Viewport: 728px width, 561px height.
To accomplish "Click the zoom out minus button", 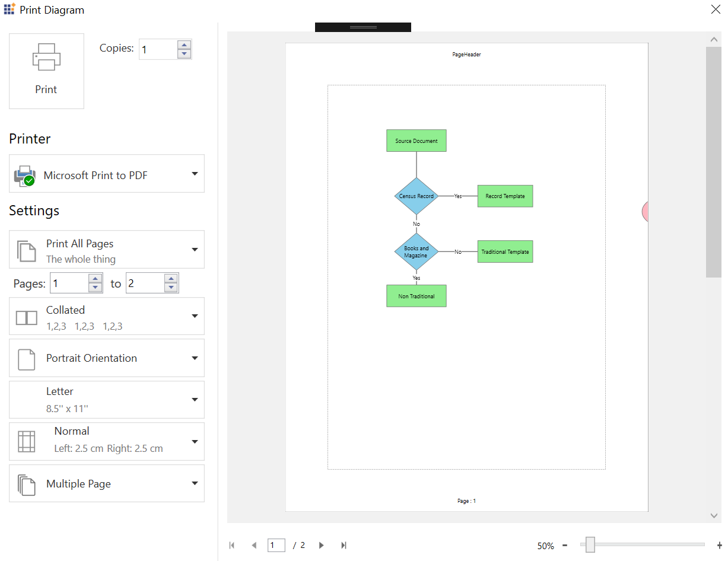I will [565, 545].
